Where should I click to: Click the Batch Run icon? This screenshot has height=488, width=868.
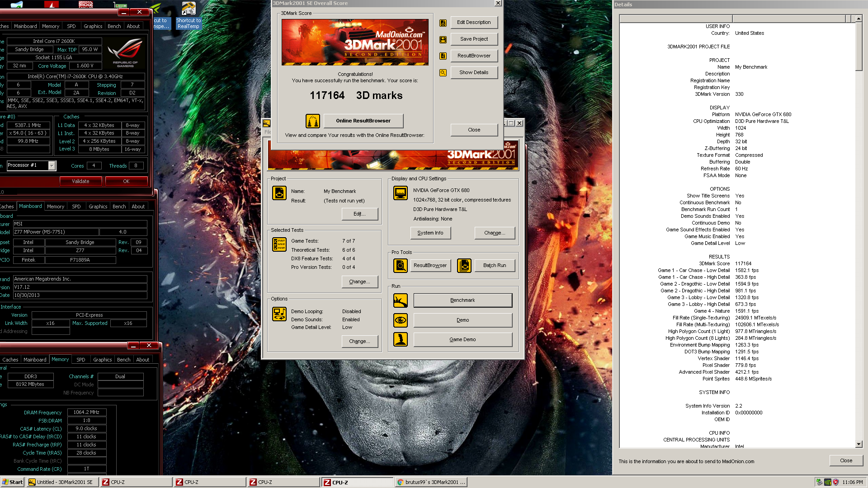coord(464,266)
